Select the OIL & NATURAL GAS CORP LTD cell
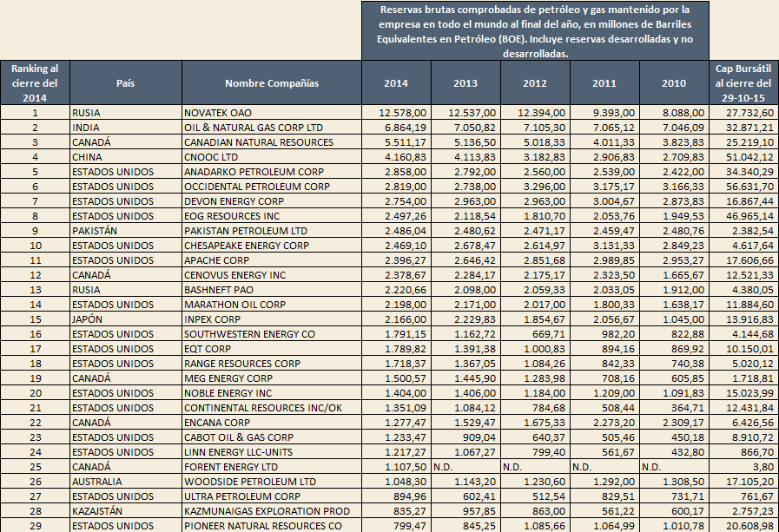779x532 pixels. [272, 128]
